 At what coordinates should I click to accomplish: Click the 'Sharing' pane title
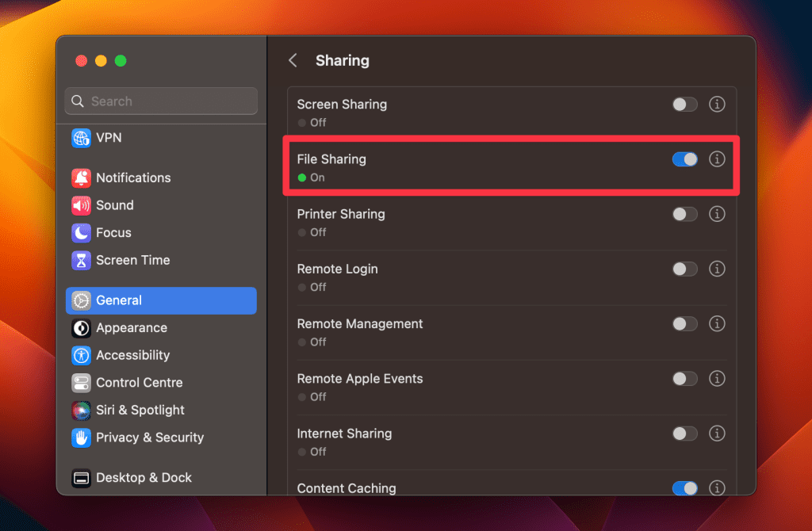[x=343, y=60]
